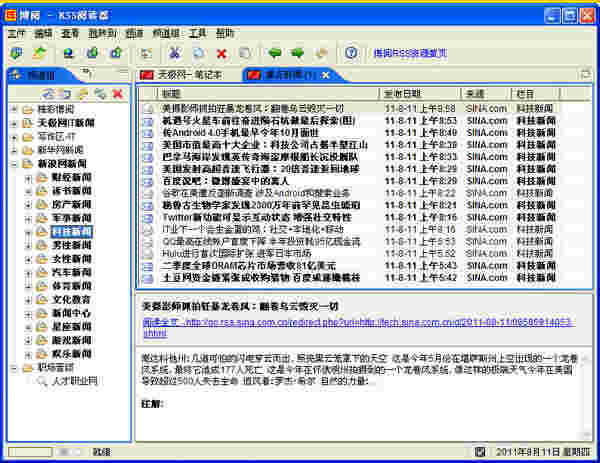Select the 科技新闻 channel in the tree

tap(72, 232)
